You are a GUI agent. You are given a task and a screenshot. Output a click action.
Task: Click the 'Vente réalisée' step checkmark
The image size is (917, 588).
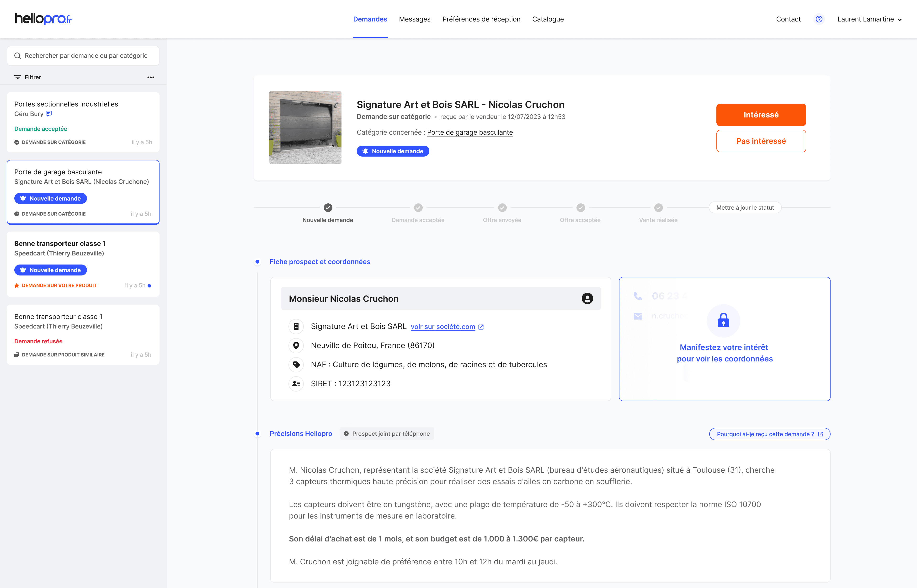(658, 208)
